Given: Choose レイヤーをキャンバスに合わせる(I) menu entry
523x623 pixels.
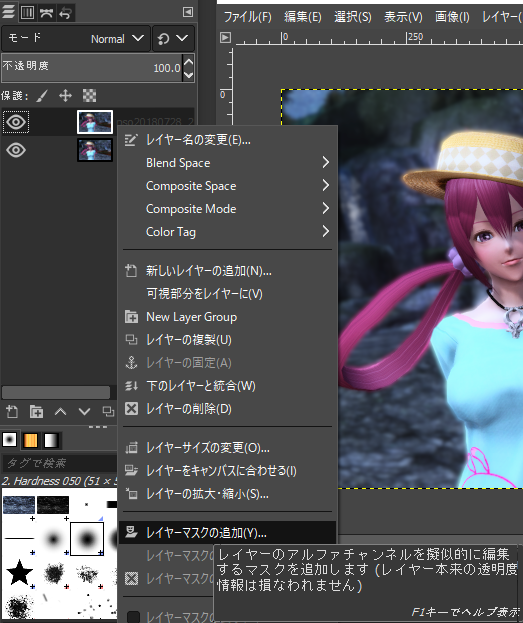Looking at the screenshot, I should [227, 471].
